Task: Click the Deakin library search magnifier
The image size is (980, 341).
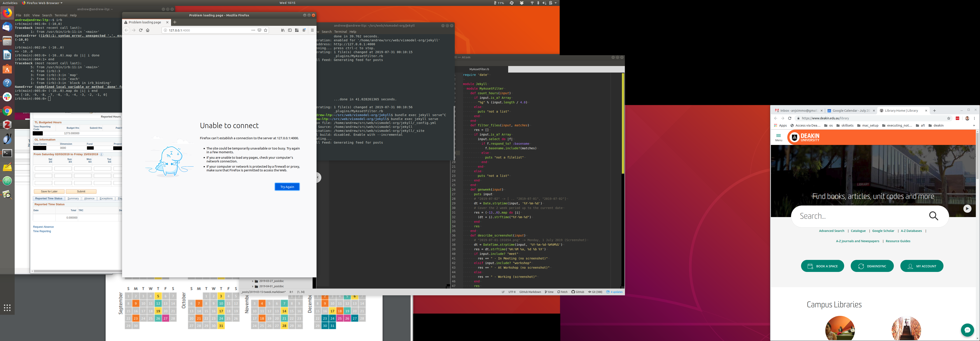Action: tap(934, 216)
